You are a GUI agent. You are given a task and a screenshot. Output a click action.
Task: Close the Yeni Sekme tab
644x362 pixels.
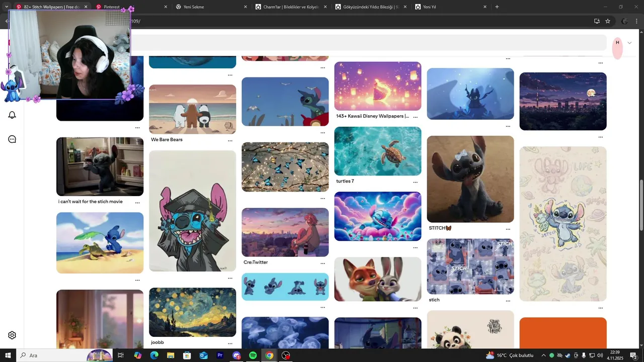[246, 7]
